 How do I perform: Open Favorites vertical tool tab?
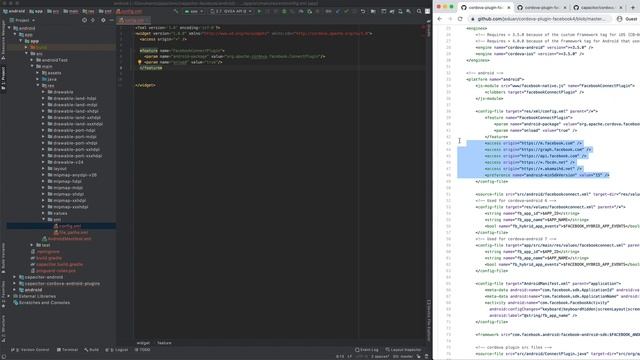tap(3, 293)
